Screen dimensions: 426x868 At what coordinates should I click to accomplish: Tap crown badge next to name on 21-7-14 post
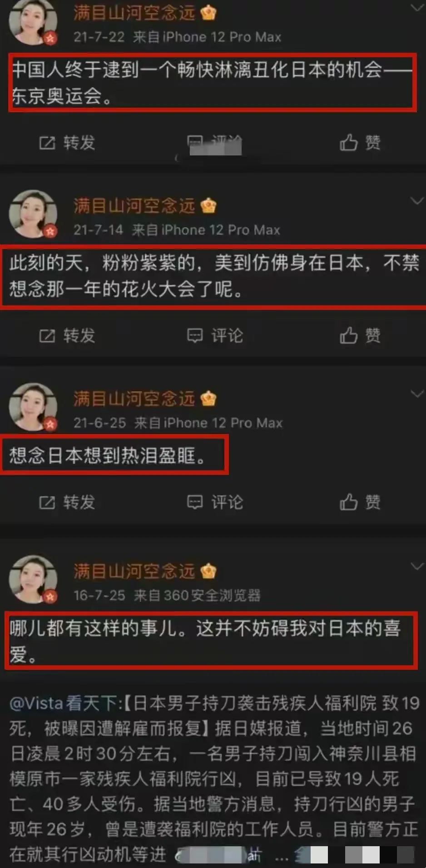(208, 206)
